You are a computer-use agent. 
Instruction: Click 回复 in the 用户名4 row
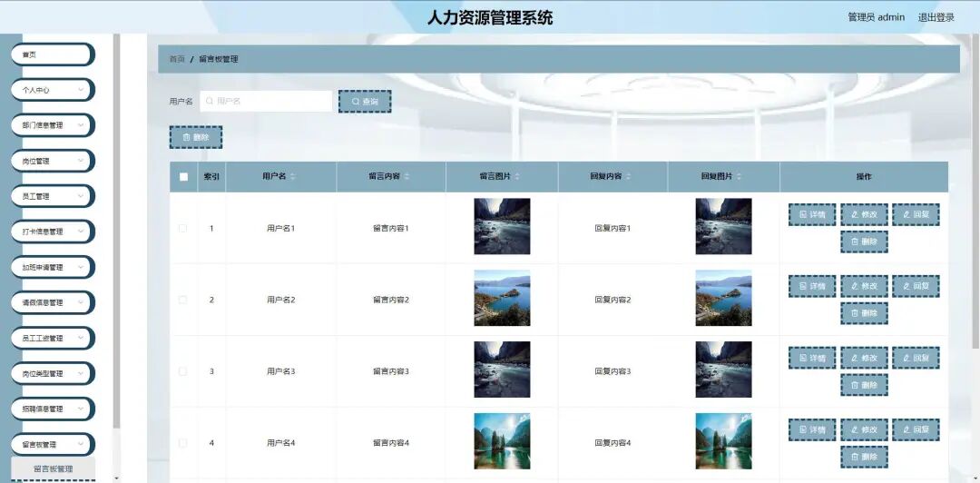pyautogui.click(x=916, y=429)
